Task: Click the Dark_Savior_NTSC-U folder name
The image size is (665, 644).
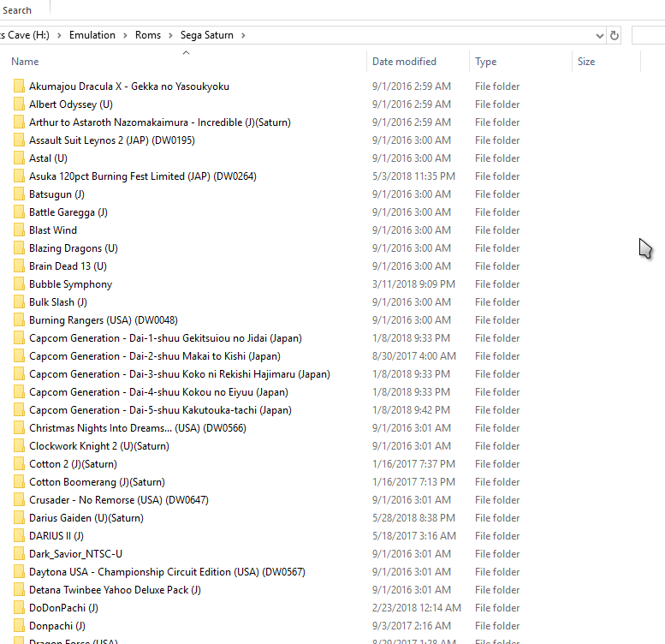Action: [75, 554]
